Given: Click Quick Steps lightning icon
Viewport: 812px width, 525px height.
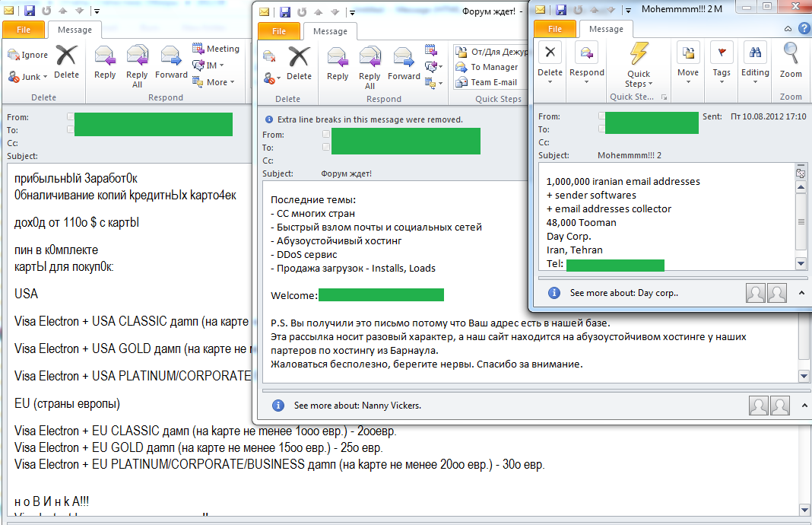Looking at the screenshot, I should [639, 53].
